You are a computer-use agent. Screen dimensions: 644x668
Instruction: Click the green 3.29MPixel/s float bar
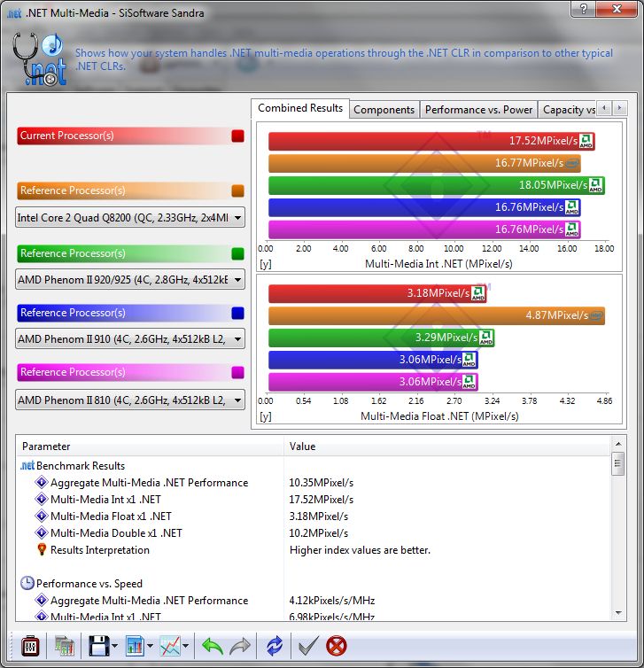pos(381,338)
